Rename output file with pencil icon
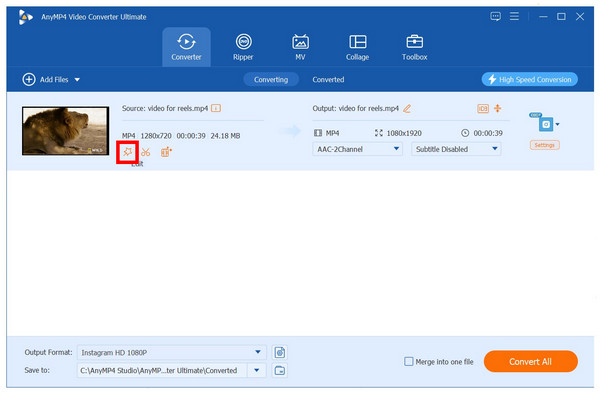The height and width of the screenshot is (393, 600). [x=407, y=109]
